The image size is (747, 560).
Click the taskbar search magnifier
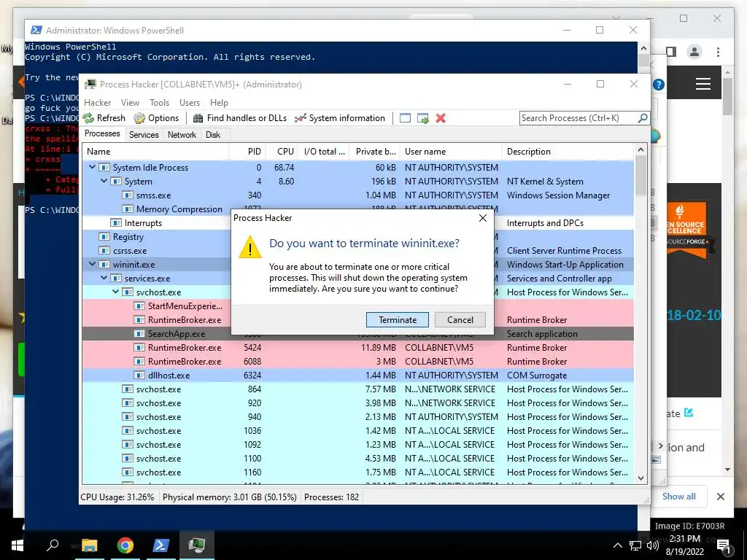coord(53,545)
